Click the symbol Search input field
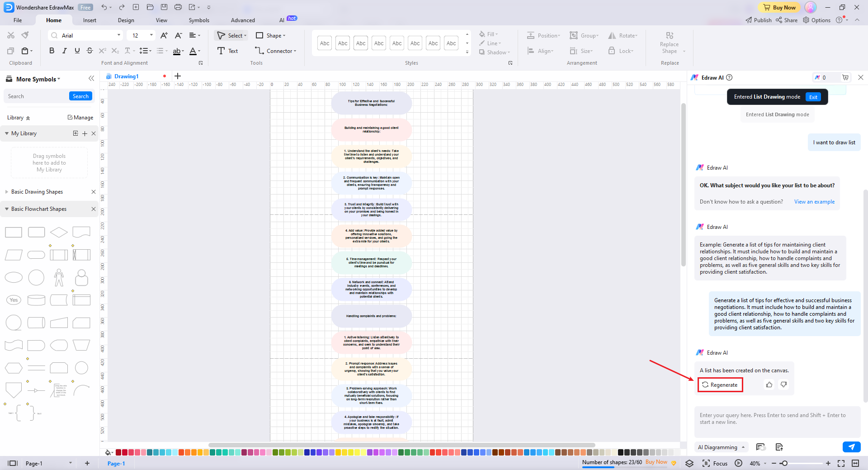Viewport: 868px width, 470px height. click(36, 96)
